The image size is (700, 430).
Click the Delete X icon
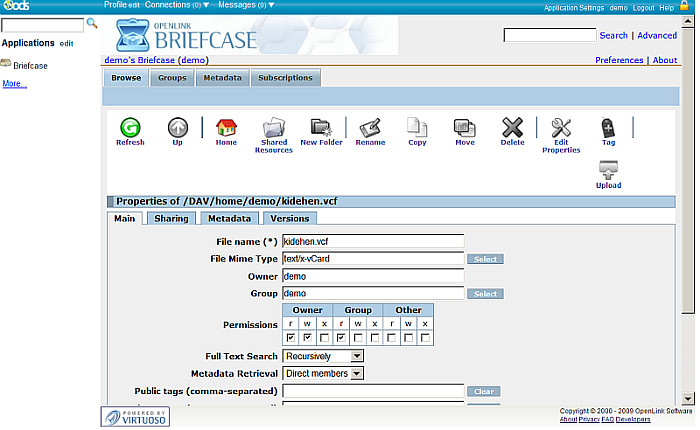[512, 128]
